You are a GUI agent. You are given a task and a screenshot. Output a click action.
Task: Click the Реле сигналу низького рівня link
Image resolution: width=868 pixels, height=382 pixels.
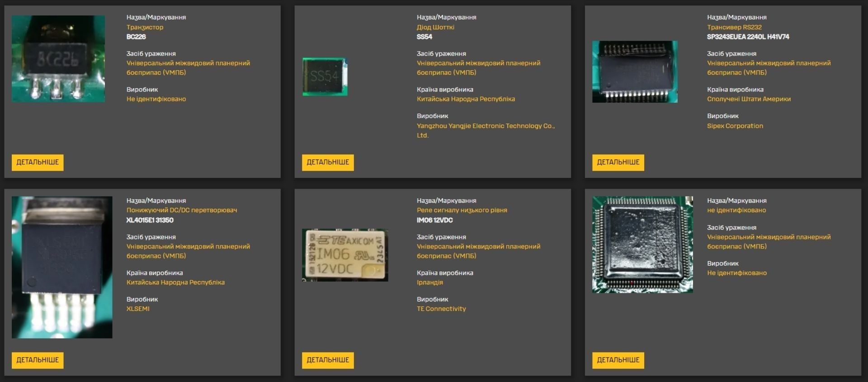click(x=462, y=210)
